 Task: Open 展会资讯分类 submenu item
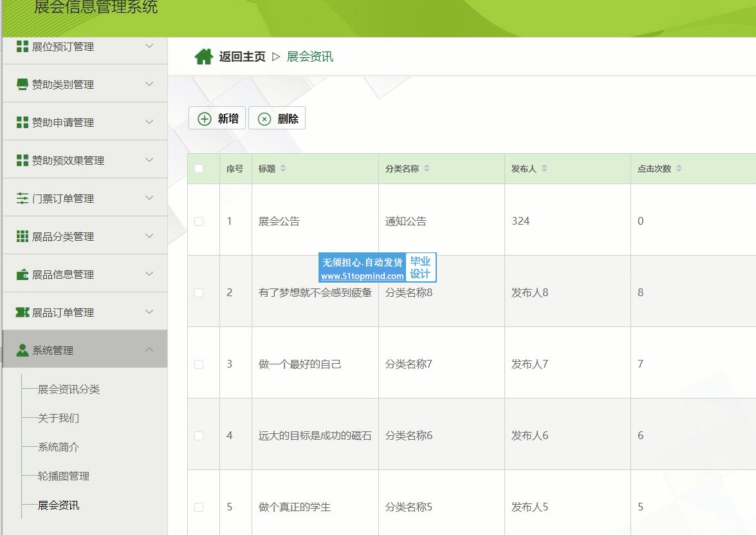[x=69, y=390]
